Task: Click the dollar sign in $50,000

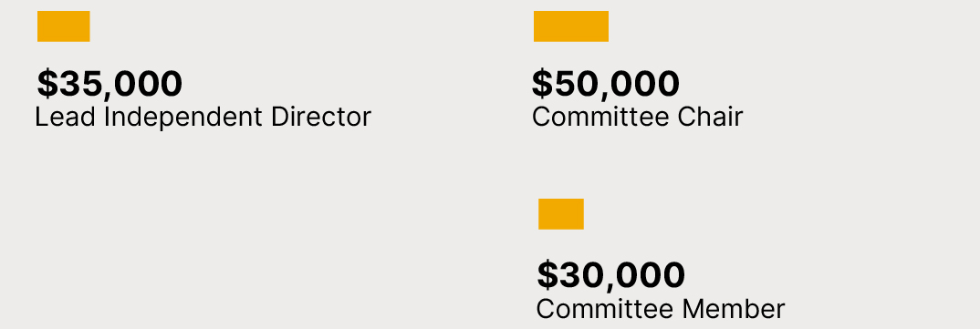Action: point(542,84)
